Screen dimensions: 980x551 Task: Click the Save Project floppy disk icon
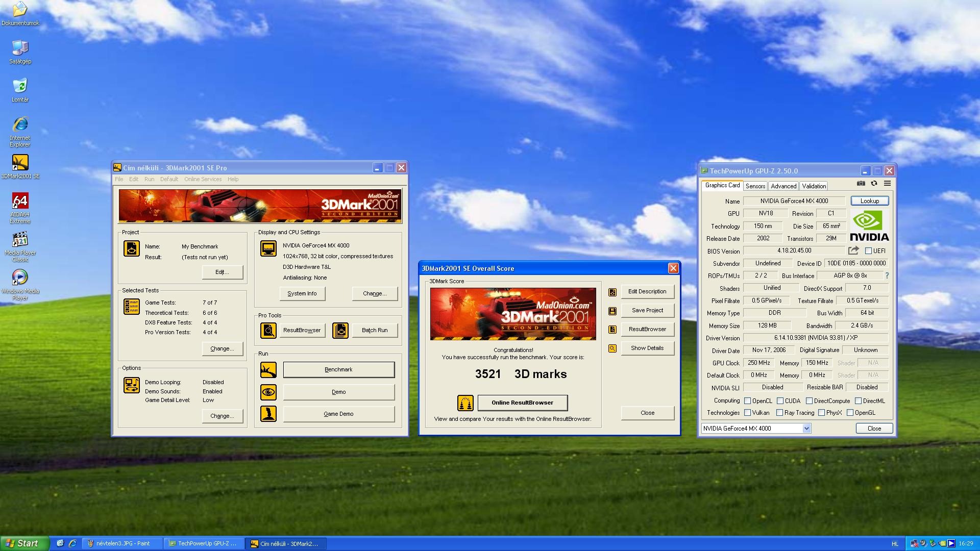(612, 311)
